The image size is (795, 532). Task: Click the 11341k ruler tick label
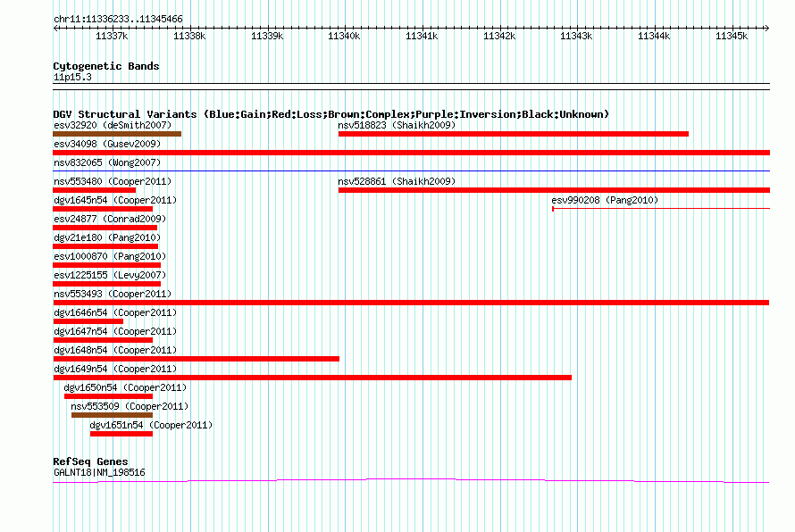(x=422, y=36)
